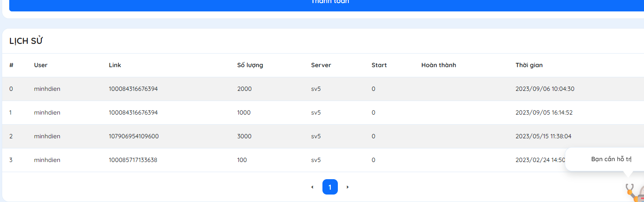Image resolution: width=644 pixels, height=202 pixels.
Task: Click the # index column header
Action: point(11,65)
